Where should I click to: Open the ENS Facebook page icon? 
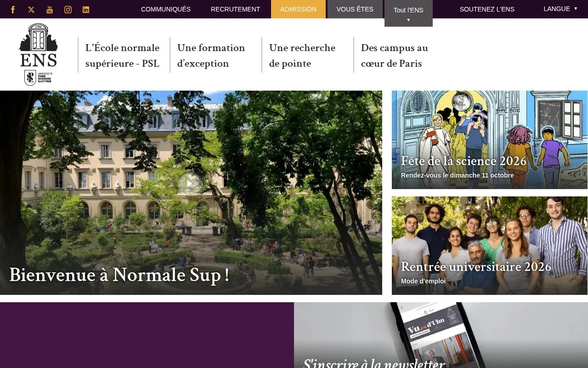13,10
